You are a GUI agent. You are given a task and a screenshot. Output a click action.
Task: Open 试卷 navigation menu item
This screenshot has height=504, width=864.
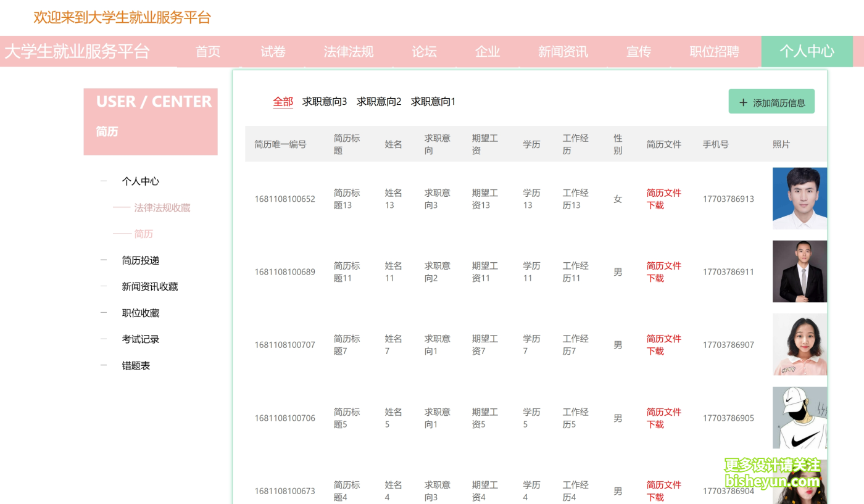[x=273, y=52]
